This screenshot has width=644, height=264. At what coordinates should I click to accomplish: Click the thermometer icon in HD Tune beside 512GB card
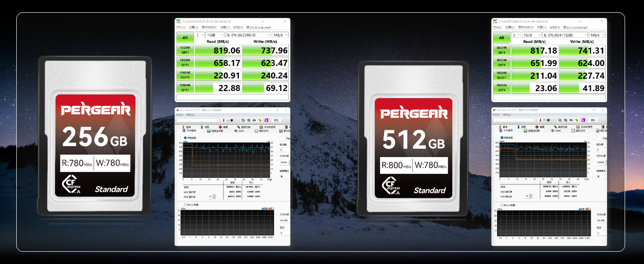click(540, 120)
